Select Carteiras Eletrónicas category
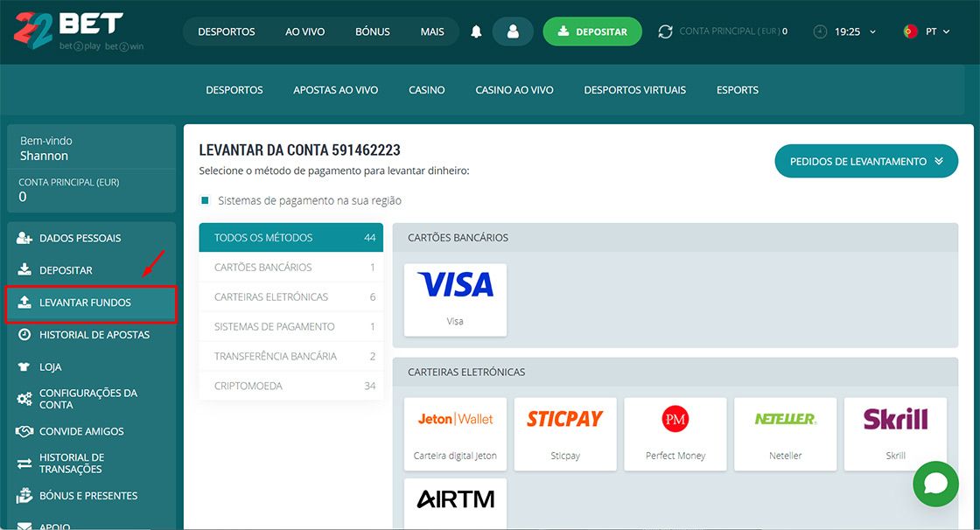Viewport: 980px width, 530px height. pyautogui.click(x=290, y=296)
